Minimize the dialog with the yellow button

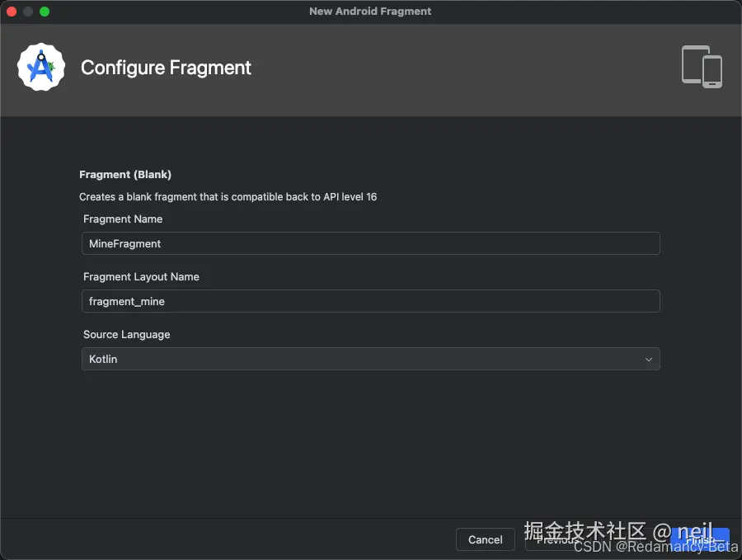click(x=28, y=12)
